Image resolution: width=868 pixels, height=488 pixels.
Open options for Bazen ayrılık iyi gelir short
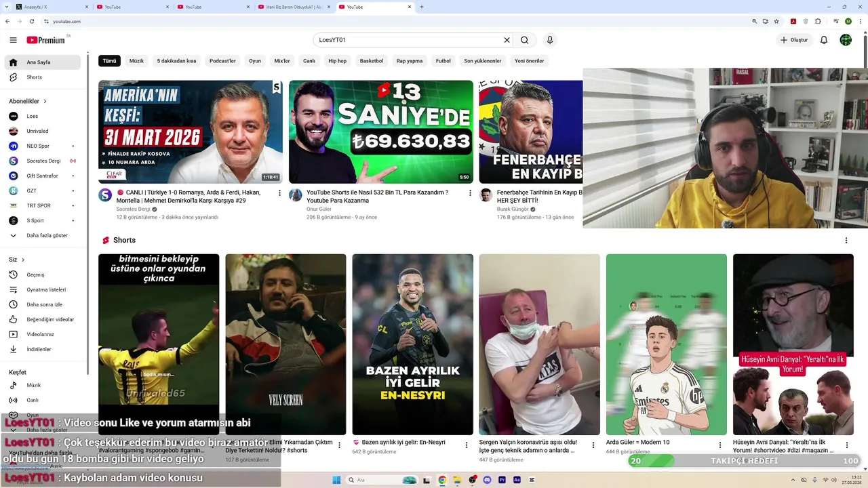coord(466,445)
